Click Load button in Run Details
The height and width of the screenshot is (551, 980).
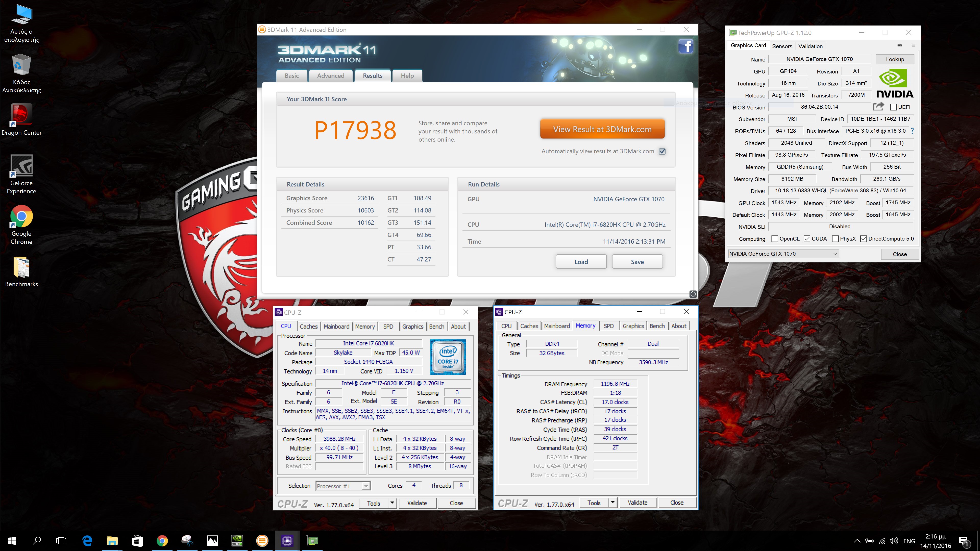(x=581, y=262)
